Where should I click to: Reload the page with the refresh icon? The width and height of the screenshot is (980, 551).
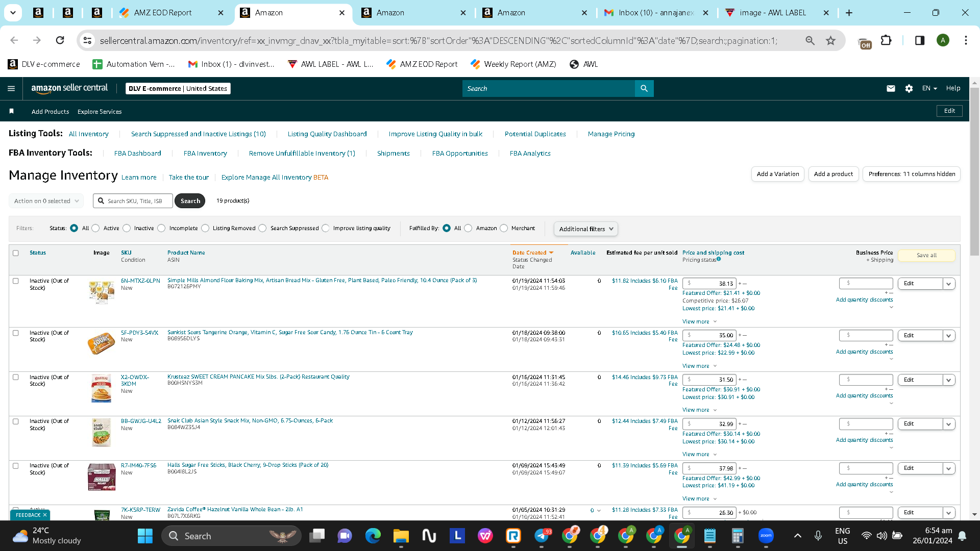(x=60, y=40)
